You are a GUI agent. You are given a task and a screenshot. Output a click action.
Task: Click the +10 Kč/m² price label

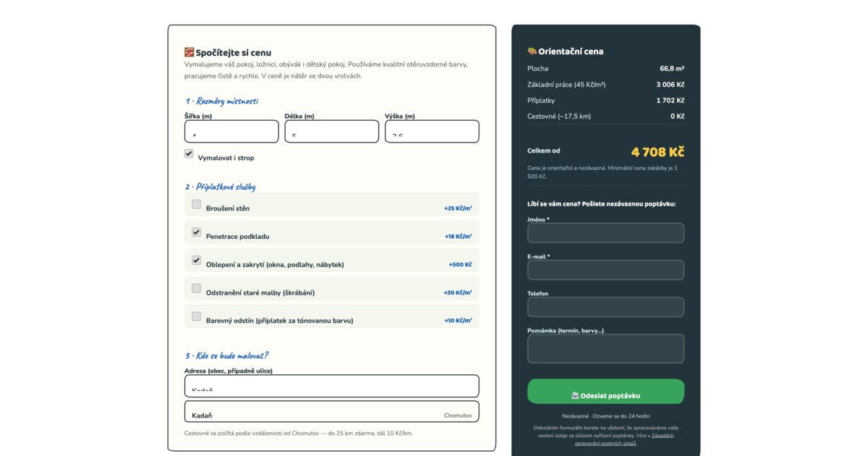point(458,321)
